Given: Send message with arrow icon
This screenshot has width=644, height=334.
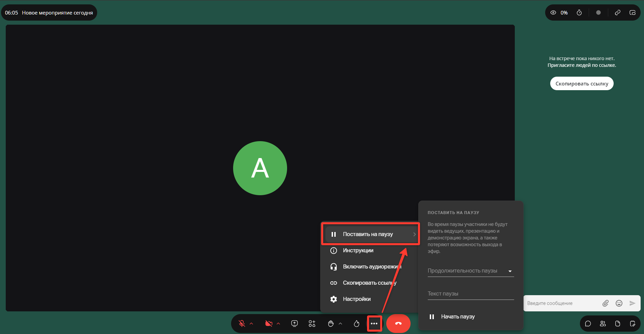Looking at the screenshot, I should (633, 303).
